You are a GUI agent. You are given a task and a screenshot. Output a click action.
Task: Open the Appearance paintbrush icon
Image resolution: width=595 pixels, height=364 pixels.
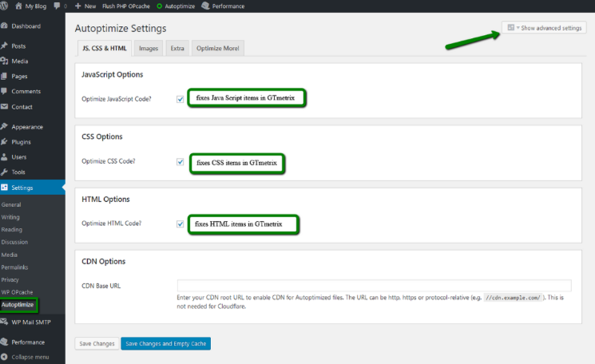pos(6,127)
